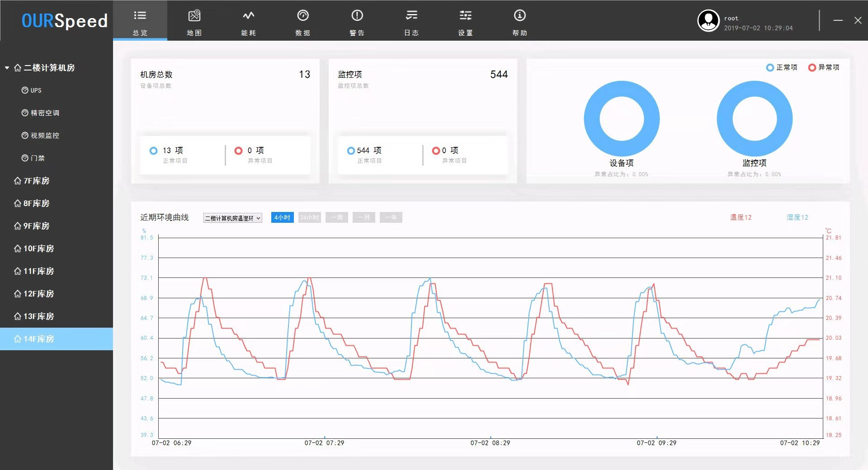Switch to the 总览 overview tab
Viewport: 868px width, 470px height.
pos(140,21)
